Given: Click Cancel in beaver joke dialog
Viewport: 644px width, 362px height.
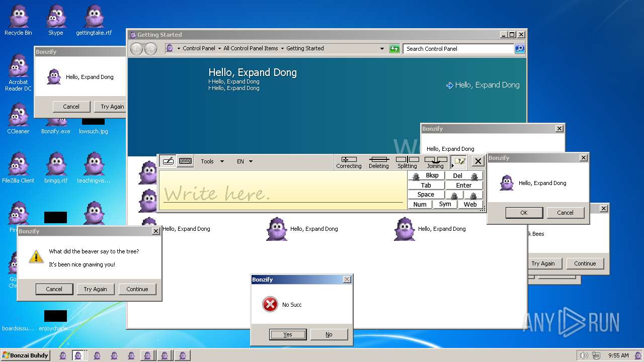Looking at the screenshot, I should [54, 289].
